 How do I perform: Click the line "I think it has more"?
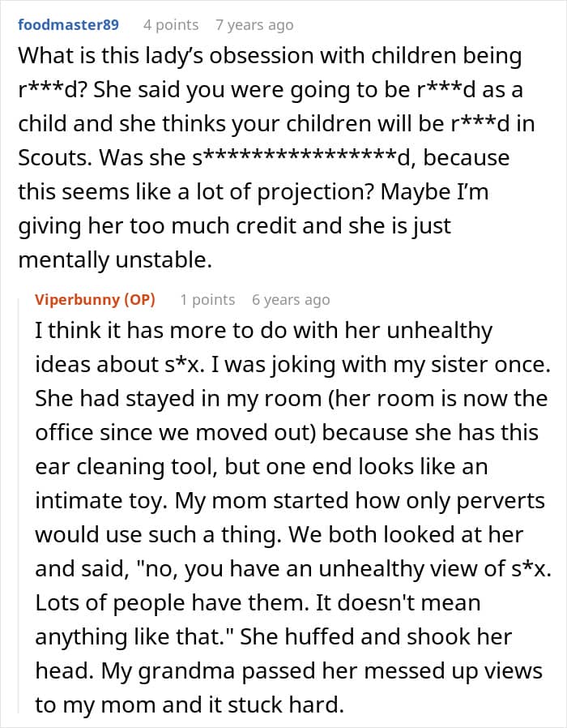point(263,331)
